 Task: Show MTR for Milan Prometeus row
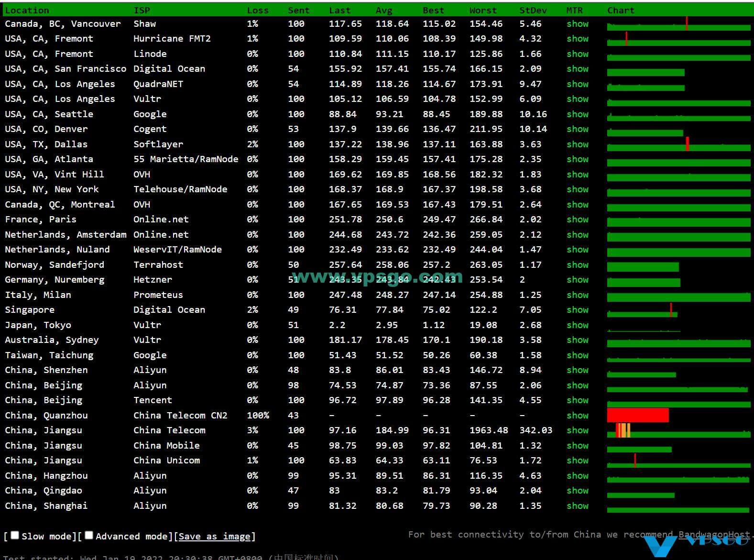578,295
